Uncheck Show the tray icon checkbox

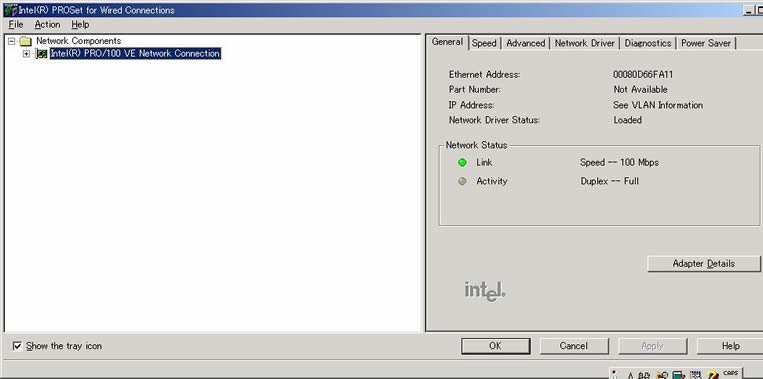point(18,346)
